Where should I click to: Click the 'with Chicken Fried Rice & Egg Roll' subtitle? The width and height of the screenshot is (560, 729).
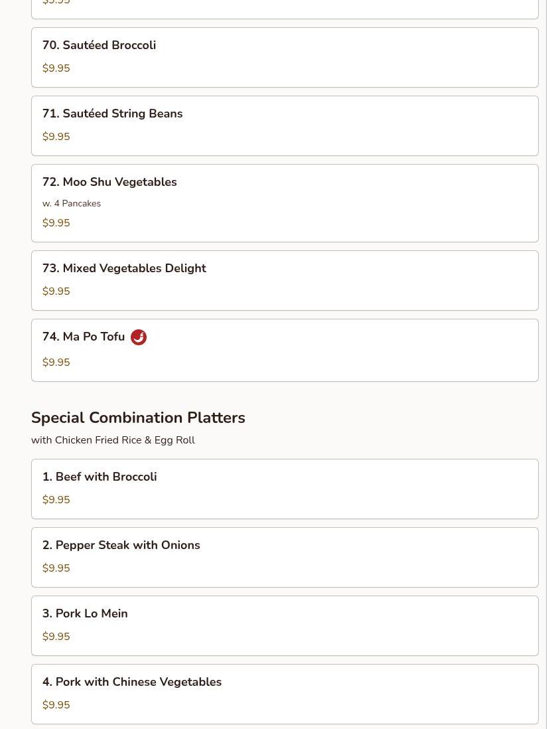pyautogui.click(x=113, y=440)
